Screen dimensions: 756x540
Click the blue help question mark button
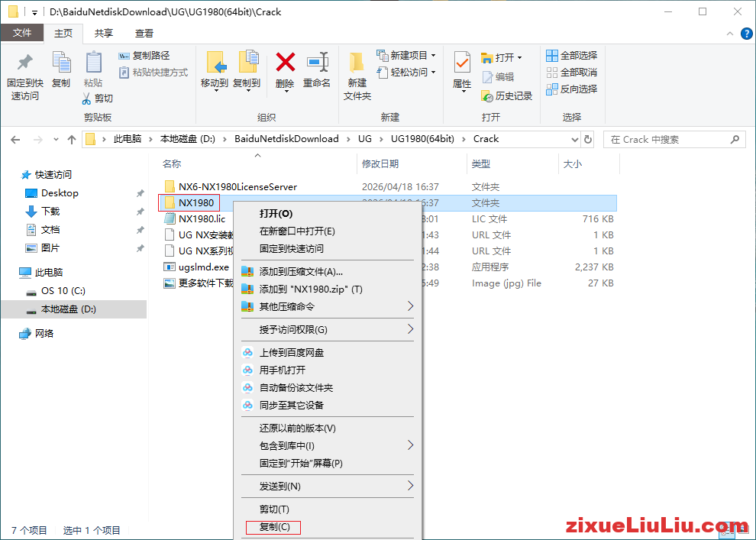pyautogui.click(x=746, y=33)
